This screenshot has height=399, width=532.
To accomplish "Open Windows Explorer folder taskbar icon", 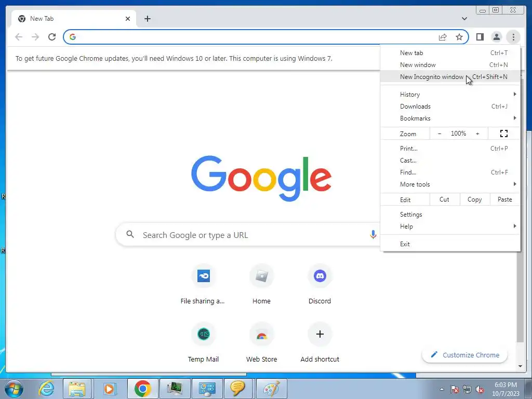I will [x=77, y=389].
